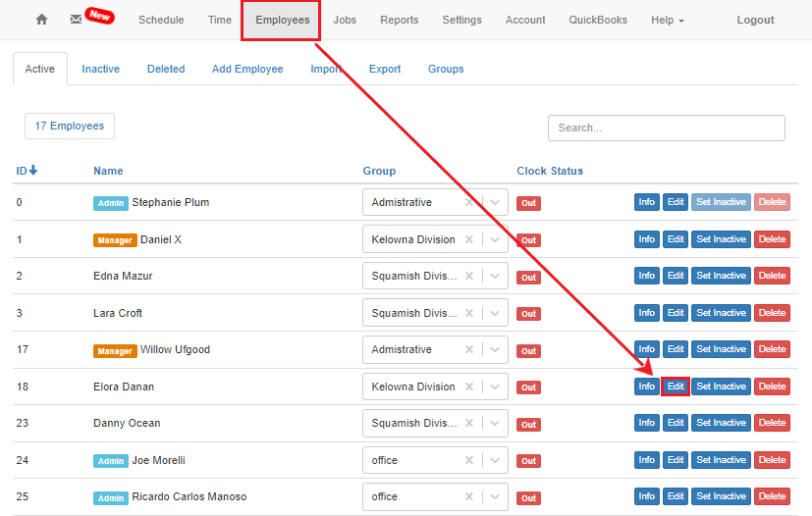This screenshot has width=812, height=516.
Task: Set Daniel X as inactive
Action: (x=721, y=239)
